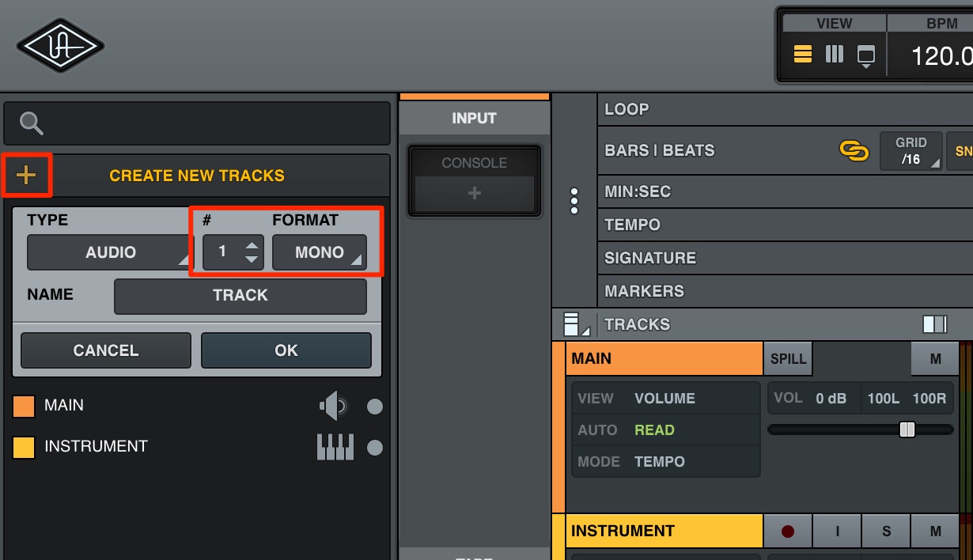Image resolution: width=973 pixels, height=560 pixels.
Task: Click the orange MAIN color swatch
Action: (24, 407)
